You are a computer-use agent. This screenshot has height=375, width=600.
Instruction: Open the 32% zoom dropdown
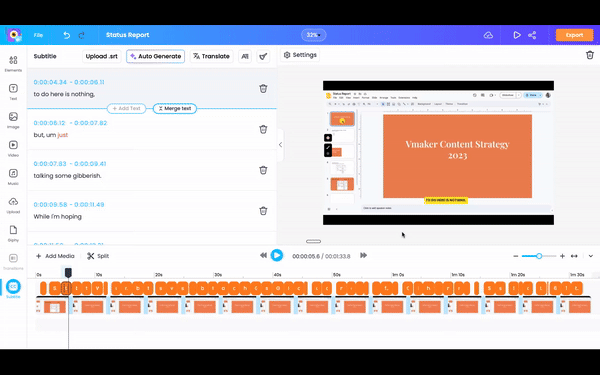(313, 35)
